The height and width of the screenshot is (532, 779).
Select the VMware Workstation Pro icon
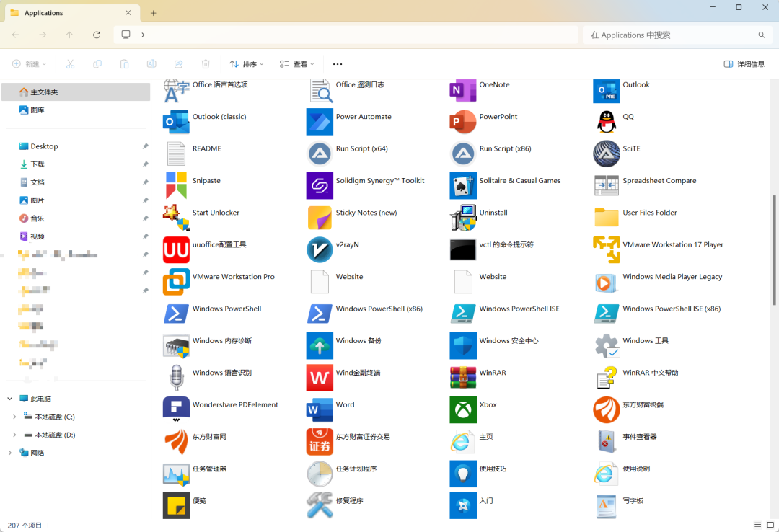[x=176, y=282]
